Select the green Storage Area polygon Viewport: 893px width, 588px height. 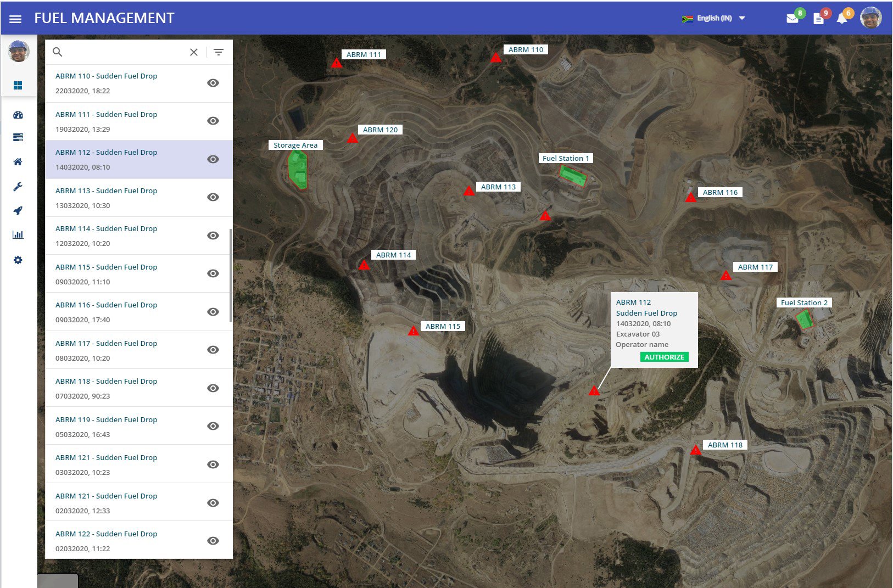tap(298, 169)
